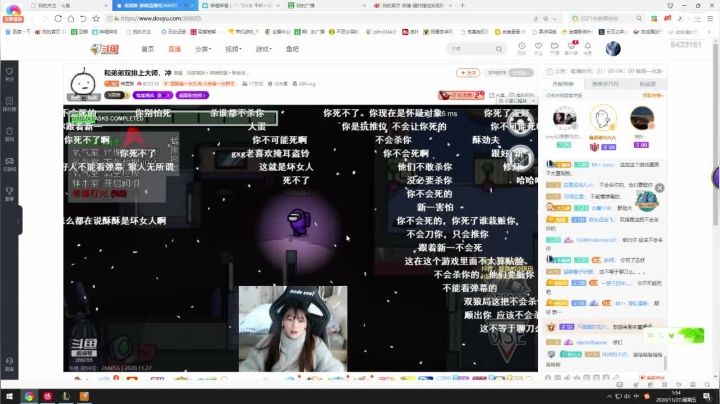Screen dimensions: 720x404
Task: Expand the 游戏 dropdown in navigation
Action: pos(263,49)
